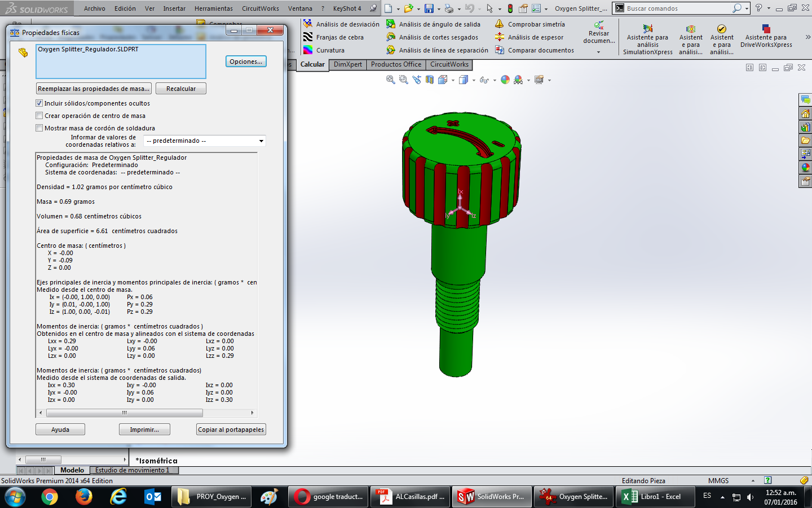
Task: Expand the View Settings dropdown arrow
Action: pyautogui.click(x=549, y=80)
